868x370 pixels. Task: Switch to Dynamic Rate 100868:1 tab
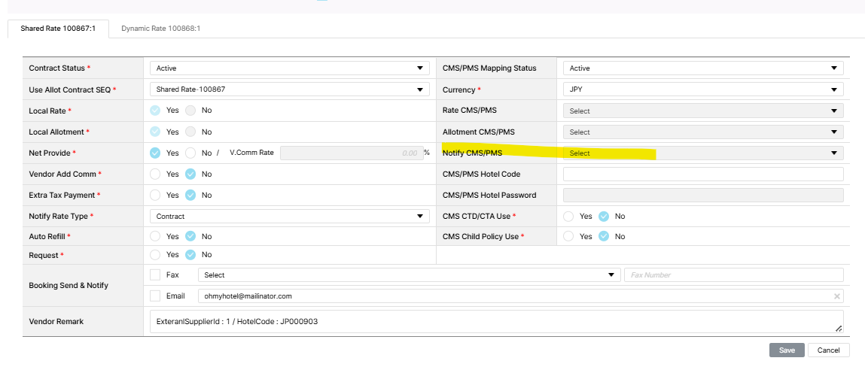point(160,29)
